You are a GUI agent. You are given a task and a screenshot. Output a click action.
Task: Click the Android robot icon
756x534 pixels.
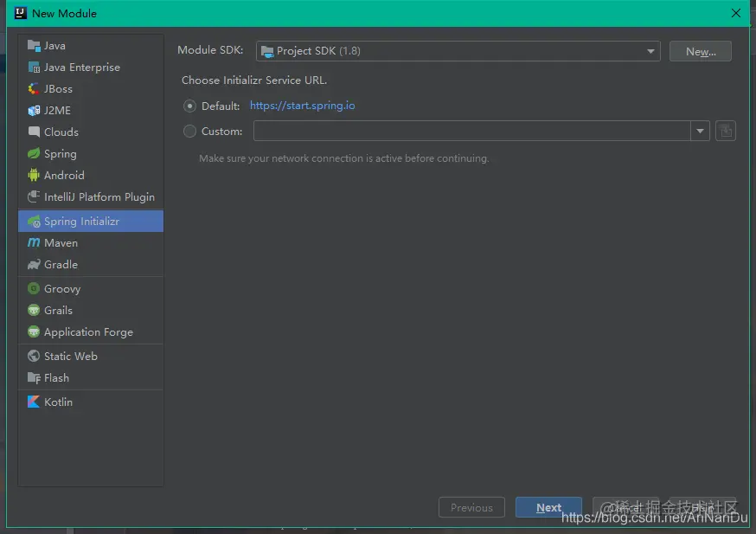pyautogui.click(x=34, y=175)
